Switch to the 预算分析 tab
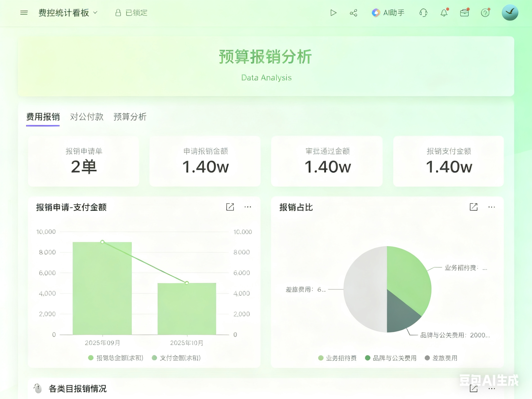 (x=130, y=117)
